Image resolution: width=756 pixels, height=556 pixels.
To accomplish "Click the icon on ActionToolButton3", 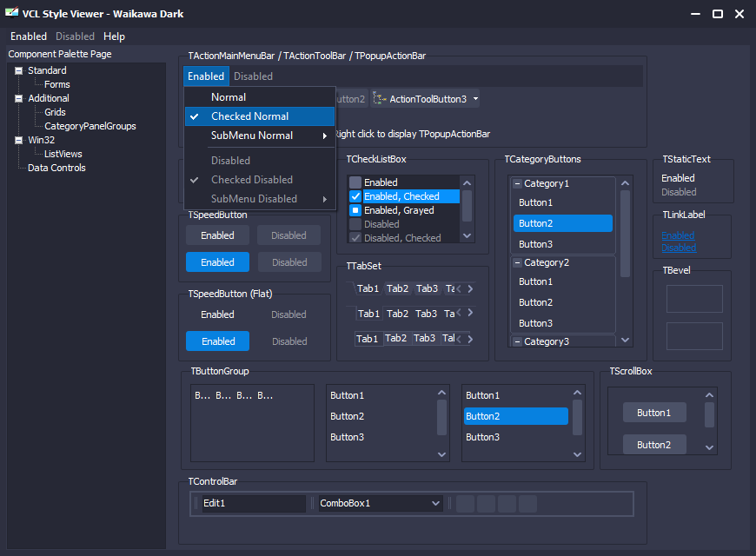I will [x=380, y=99].
